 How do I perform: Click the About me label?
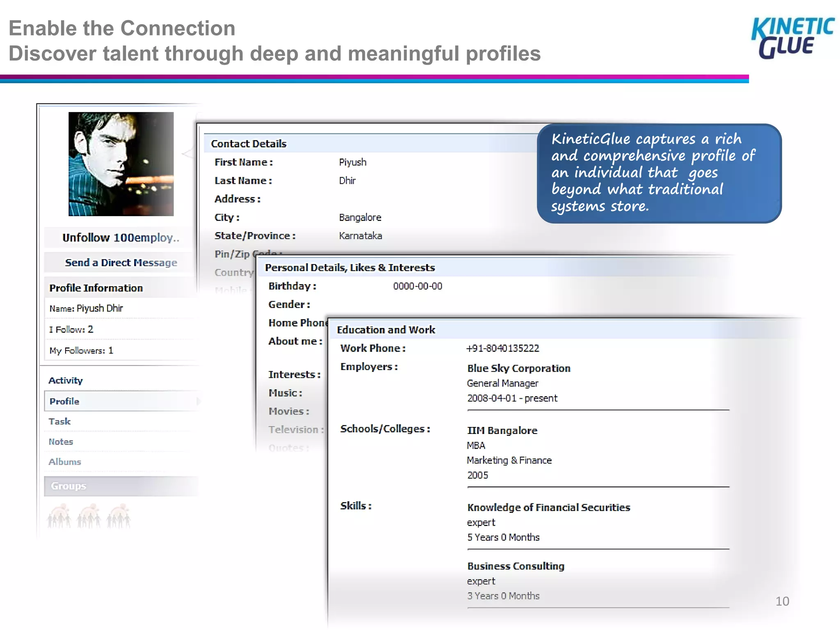[x=295, y=341]
